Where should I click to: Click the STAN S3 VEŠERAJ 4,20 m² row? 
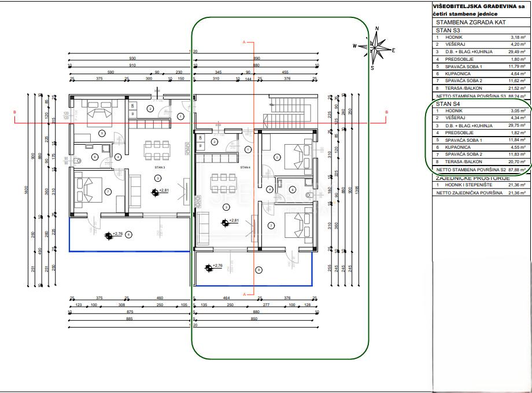click(481, 44)
